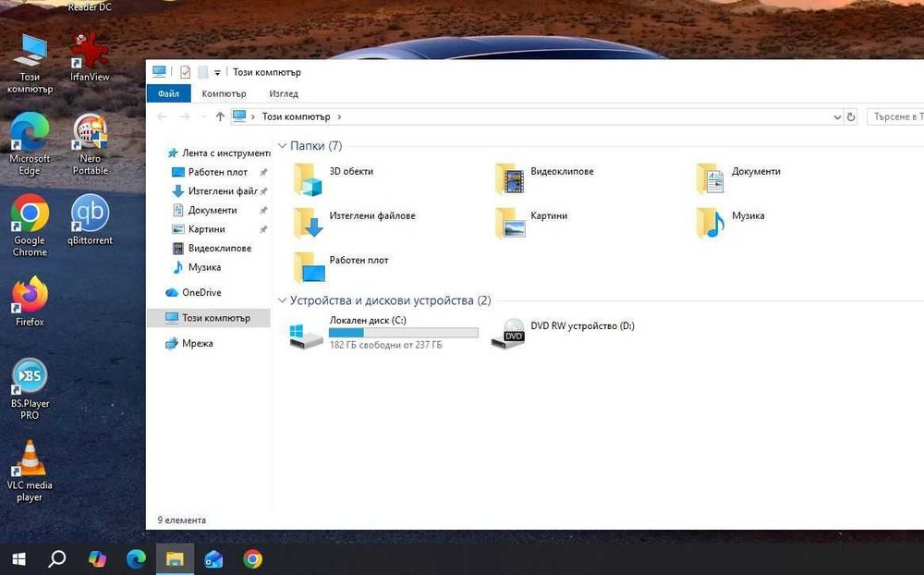Screen dimensions: 924x575
Task: Click File Explorer on the taskbar
Action: 175,558
